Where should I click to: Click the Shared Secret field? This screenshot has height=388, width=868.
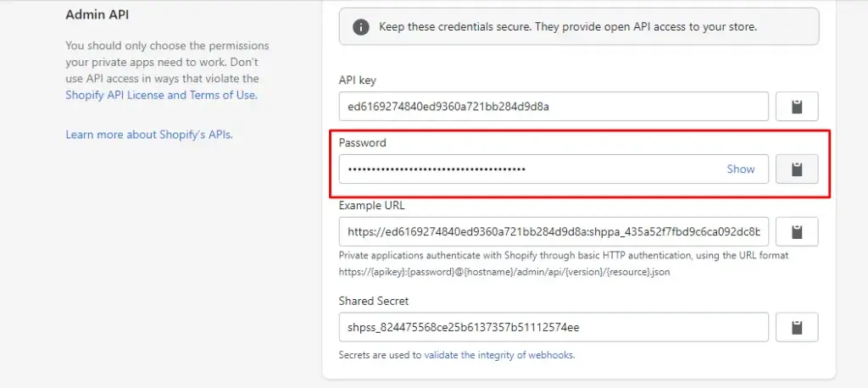pos(553,327)
